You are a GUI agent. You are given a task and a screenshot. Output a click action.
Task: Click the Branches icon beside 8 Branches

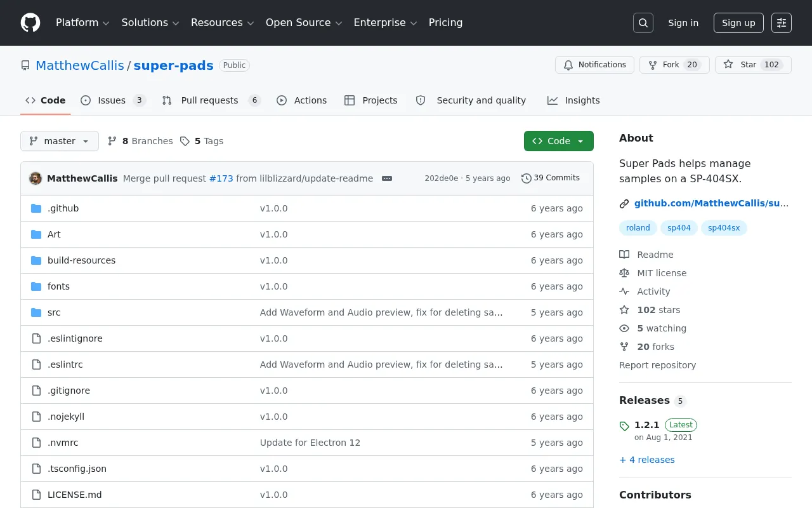click(x=112, y=141)
